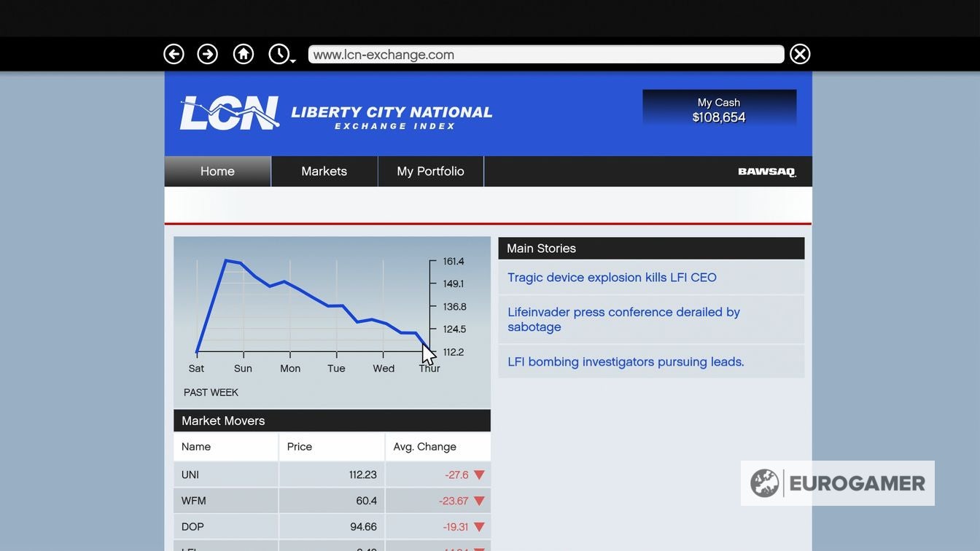
Task: Open the browsing history clock dropdown
Action: [281, 54]
